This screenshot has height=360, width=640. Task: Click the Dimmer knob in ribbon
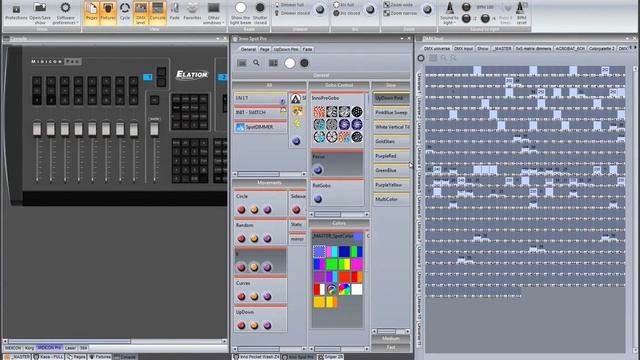(x=320, y=10)
